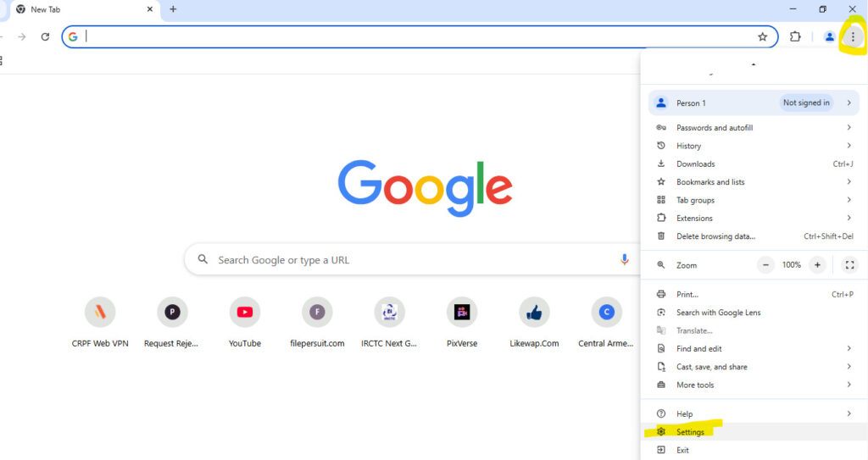Open Person 1 profile entry

(x=754, y=103)
